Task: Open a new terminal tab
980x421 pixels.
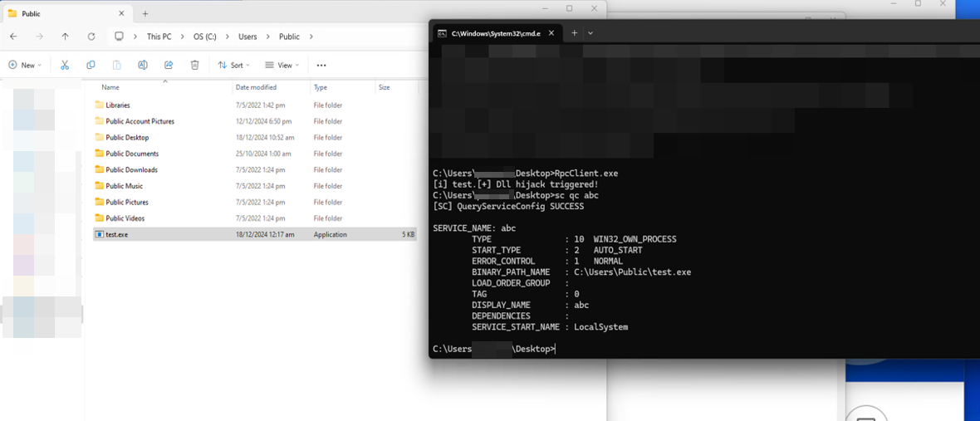Action: click(575, 33)
